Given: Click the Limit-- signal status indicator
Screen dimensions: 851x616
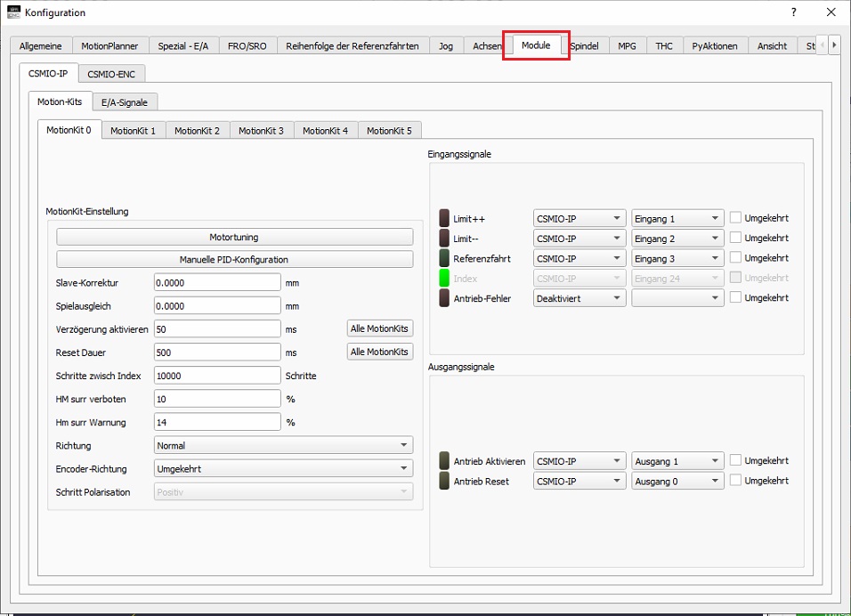Looking at the screenshot, I should pyautogui.click(x=445, y=239).
